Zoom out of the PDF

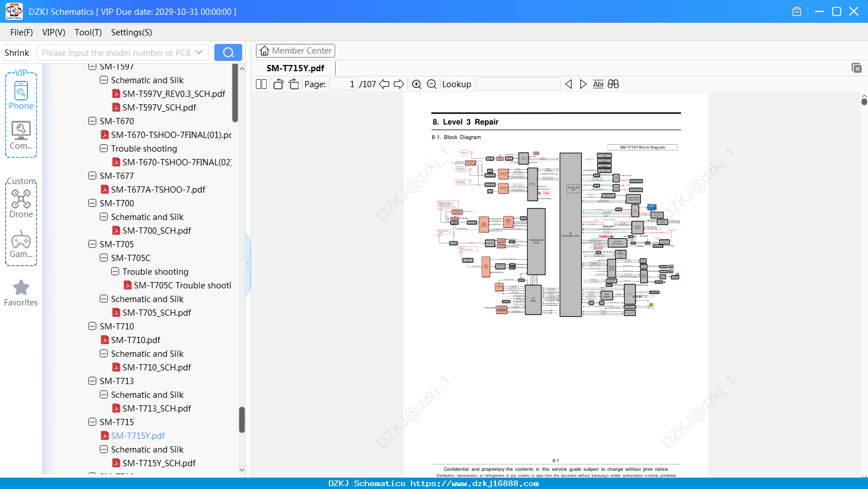432,84
